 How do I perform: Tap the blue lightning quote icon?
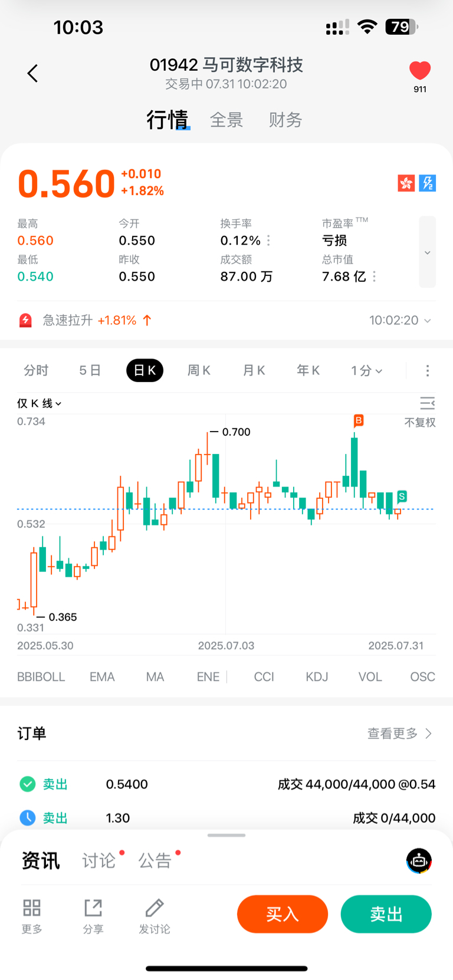click(x=428, y=183)
